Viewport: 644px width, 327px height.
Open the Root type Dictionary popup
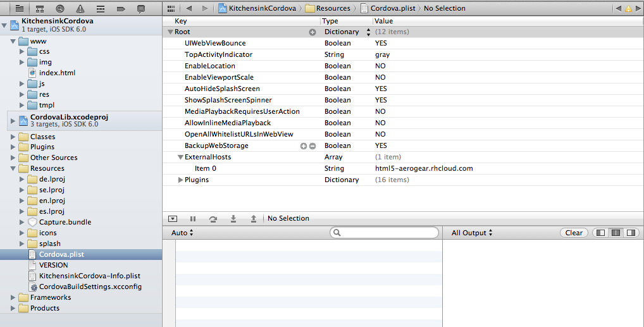[347, 32]
